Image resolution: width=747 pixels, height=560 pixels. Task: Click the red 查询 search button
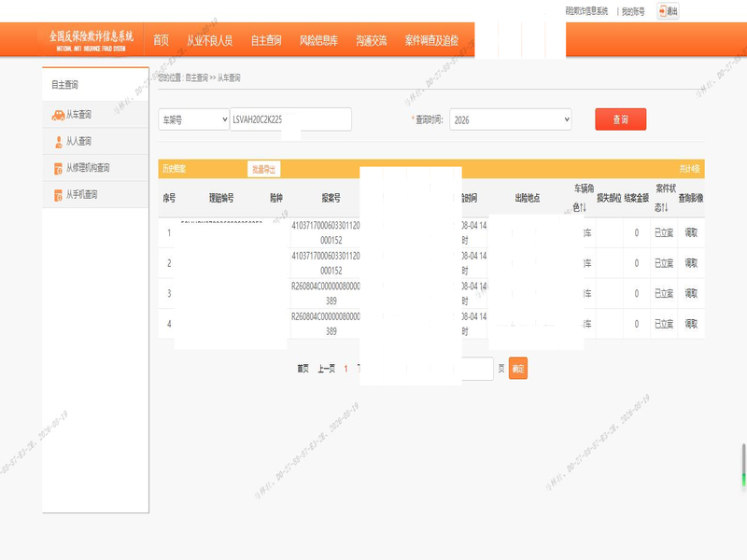point(620,119)
